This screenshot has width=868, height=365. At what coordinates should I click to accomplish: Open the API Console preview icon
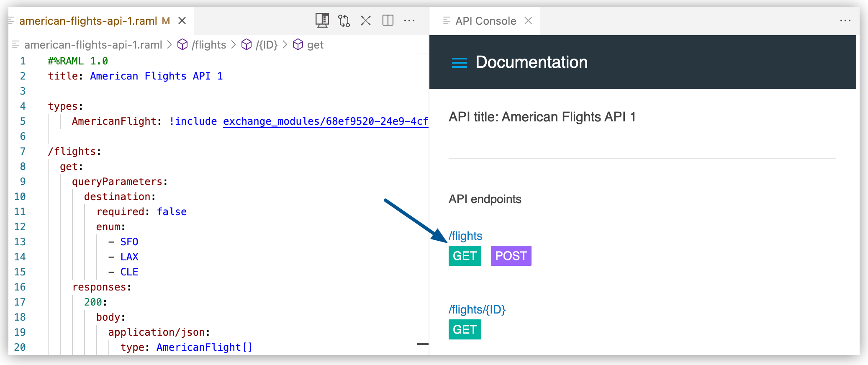pos(322,21)
